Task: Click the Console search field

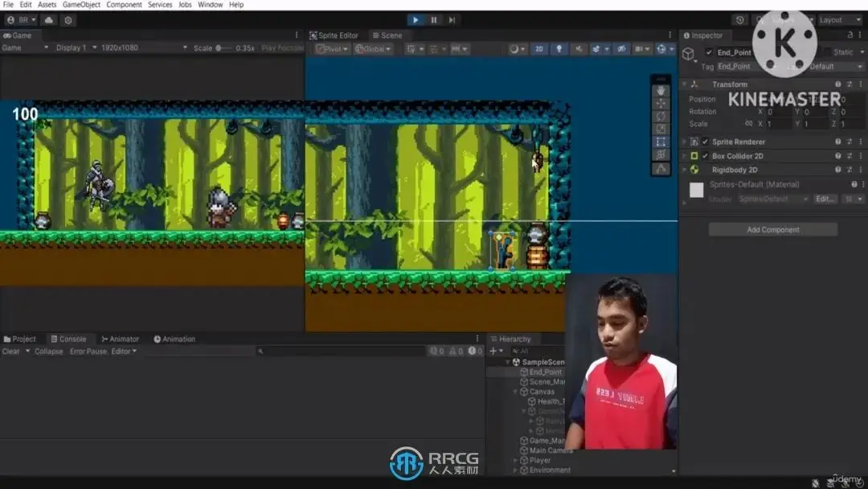Action: coord(341,351)
